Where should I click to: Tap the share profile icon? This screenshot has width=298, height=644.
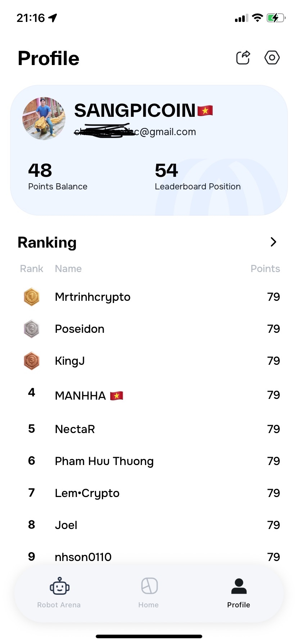[243, 57]
